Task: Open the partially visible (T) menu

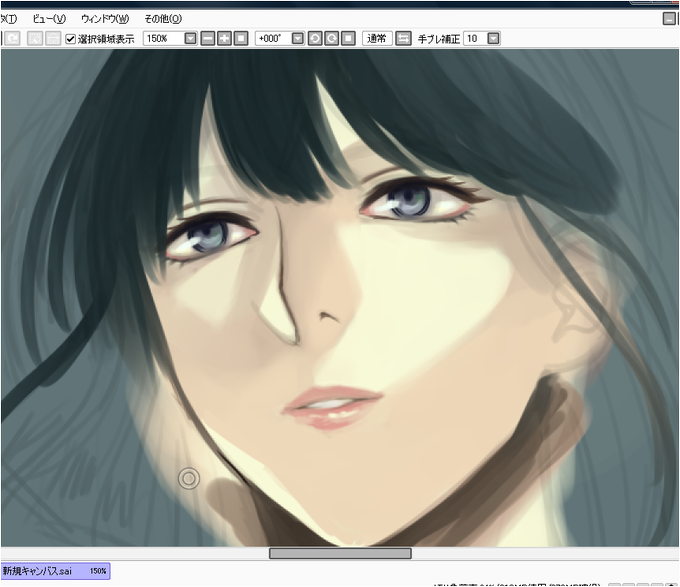Action: (8, 19)
